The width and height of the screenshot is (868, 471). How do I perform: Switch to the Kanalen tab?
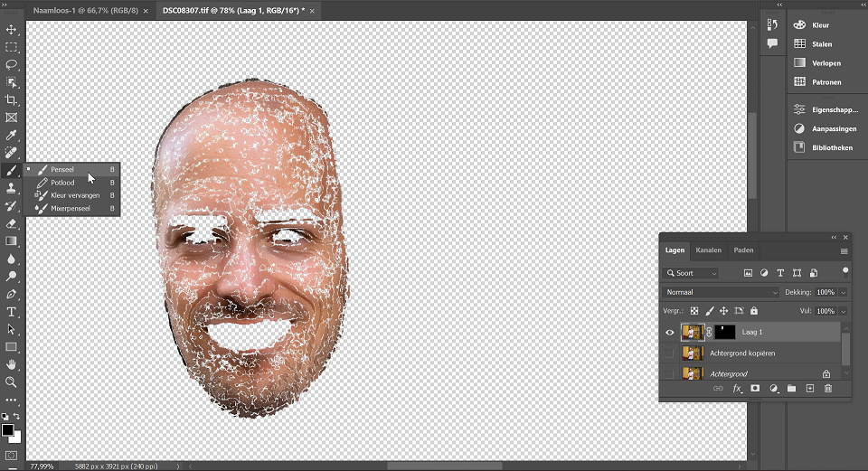(708, 250)
